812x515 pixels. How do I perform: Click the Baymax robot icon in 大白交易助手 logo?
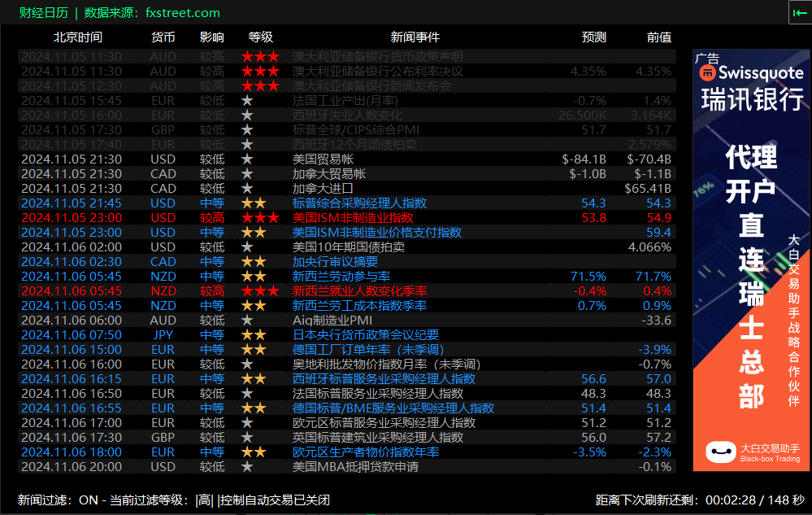pyautogui.click(x=719, y=452)
